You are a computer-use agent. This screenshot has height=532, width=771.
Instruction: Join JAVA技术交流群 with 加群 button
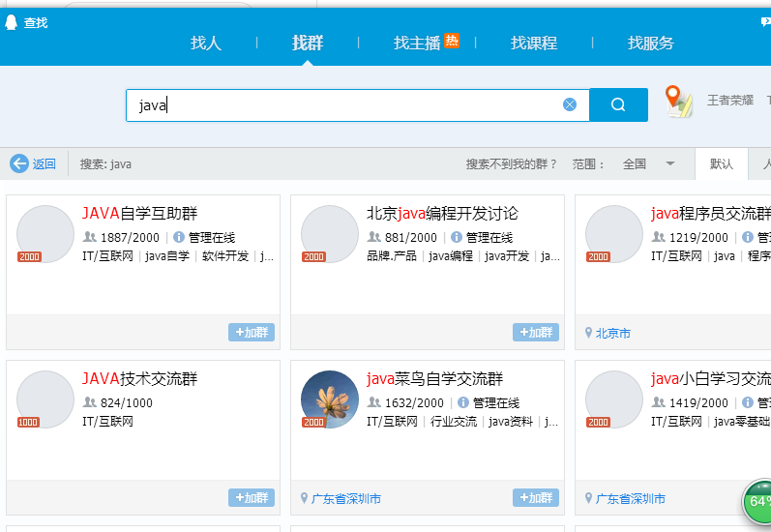click(x=252, y=498)
